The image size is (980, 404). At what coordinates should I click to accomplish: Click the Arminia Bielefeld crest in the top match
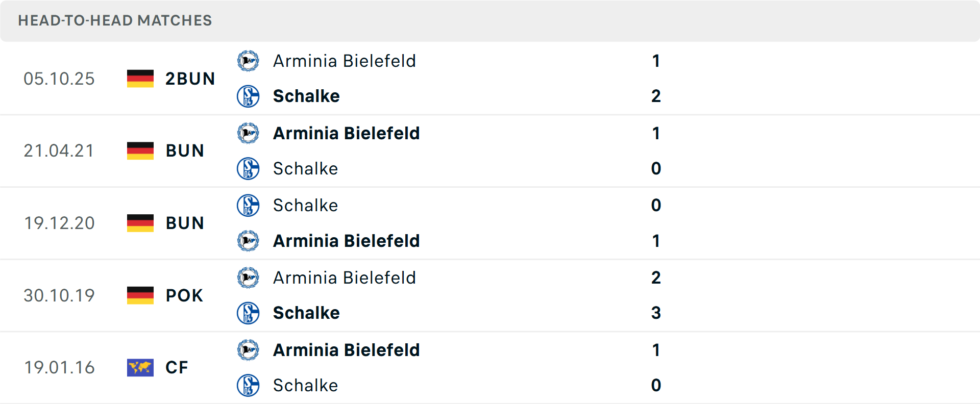click(249, 61)
